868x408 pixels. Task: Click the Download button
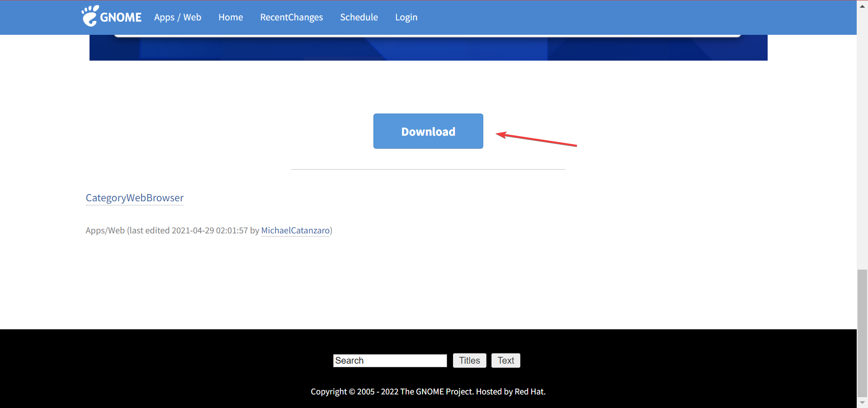coord(428,131)
